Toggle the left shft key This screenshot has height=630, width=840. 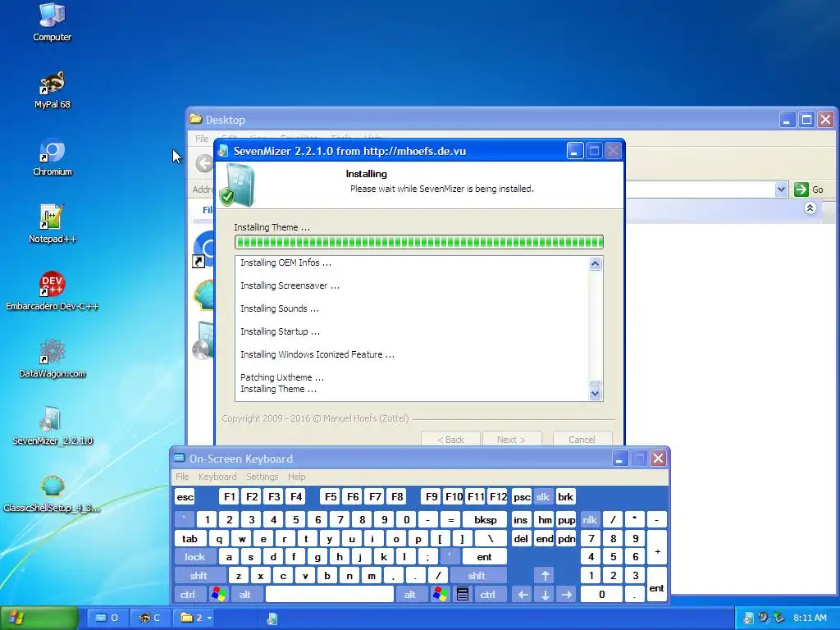point(199,576)
